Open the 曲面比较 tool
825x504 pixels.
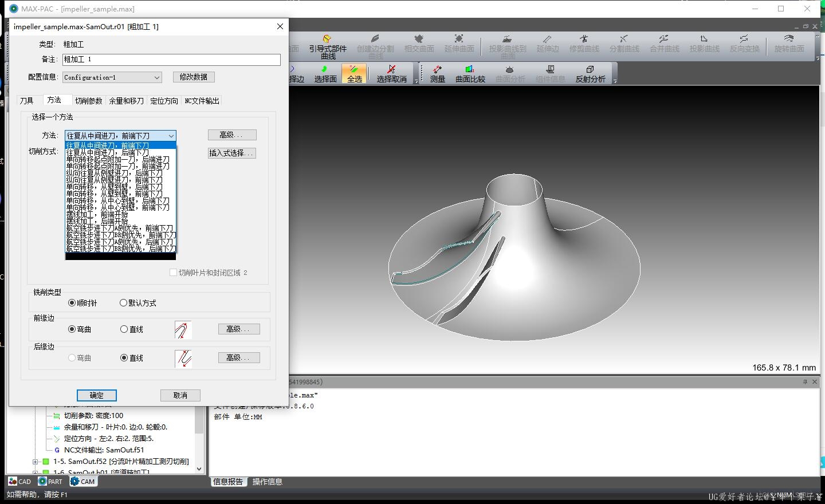point(470,74)
